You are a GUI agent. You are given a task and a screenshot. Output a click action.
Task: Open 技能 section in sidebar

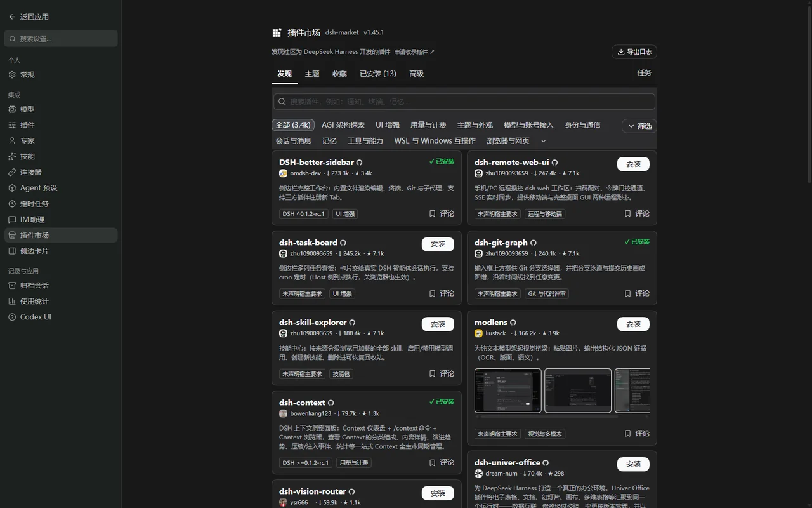[x=61, y=156]
